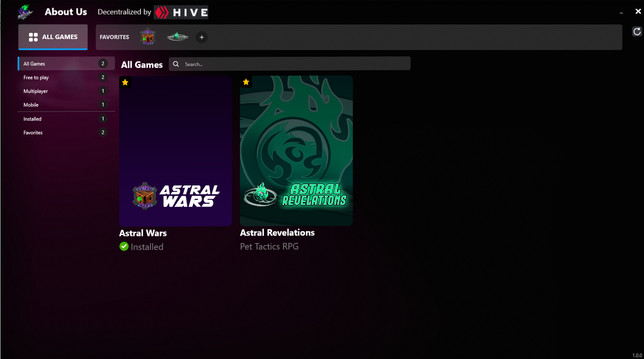644x359 pixels.
Task: Show Installed games in the sidebar
Action: (x=66, y=119)
